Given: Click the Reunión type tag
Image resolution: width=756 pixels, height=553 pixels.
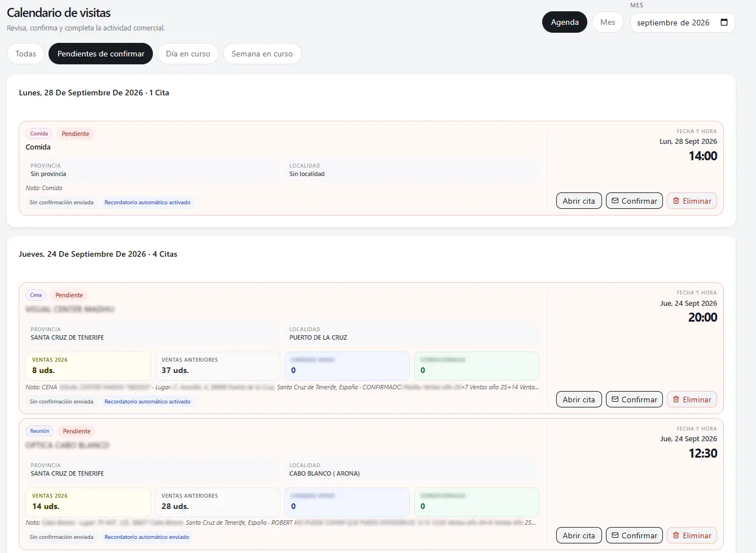Looking at the screenshot, I should point(39,431).
